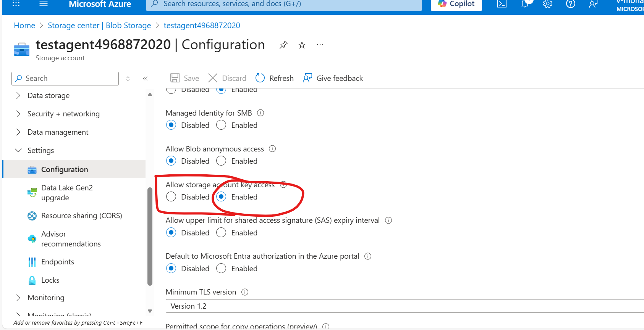Show info for SAS expiry interval setting
Image resolution: width=644 pixels, height=330 pixels.
pyautogui.click(x=388, y=221)
